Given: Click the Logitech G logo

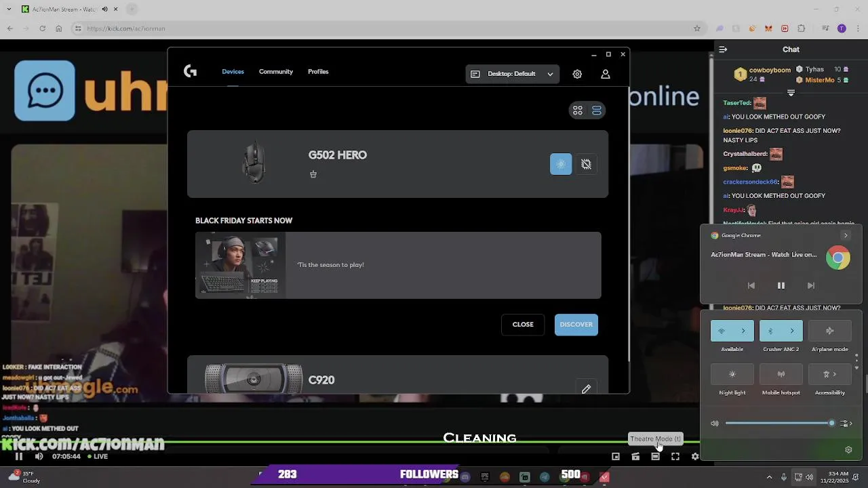Looking at the screenshot, I should point(190,71).
